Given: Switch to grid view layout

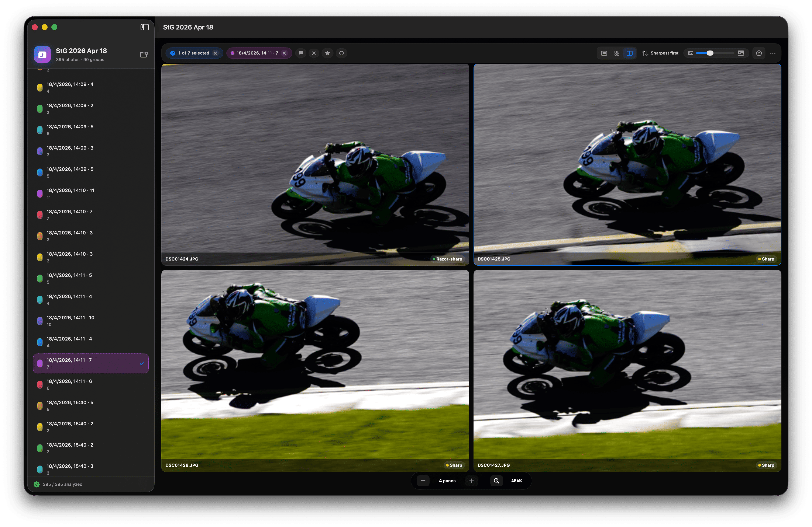Looking at the screenshot, I should pos(616,53).
